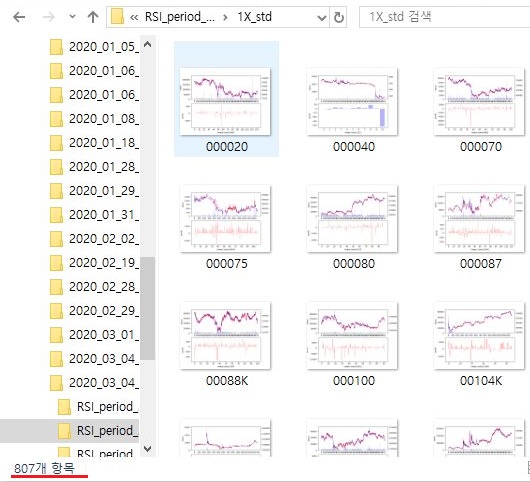Click the navigation pane scrollbar thumb

[x=147, y=308]
